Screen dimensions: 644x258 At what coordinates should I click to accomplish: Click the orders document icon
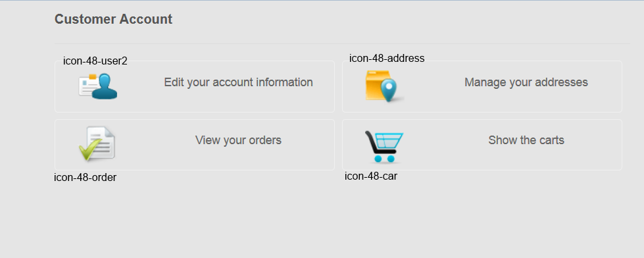click(97, 143)
